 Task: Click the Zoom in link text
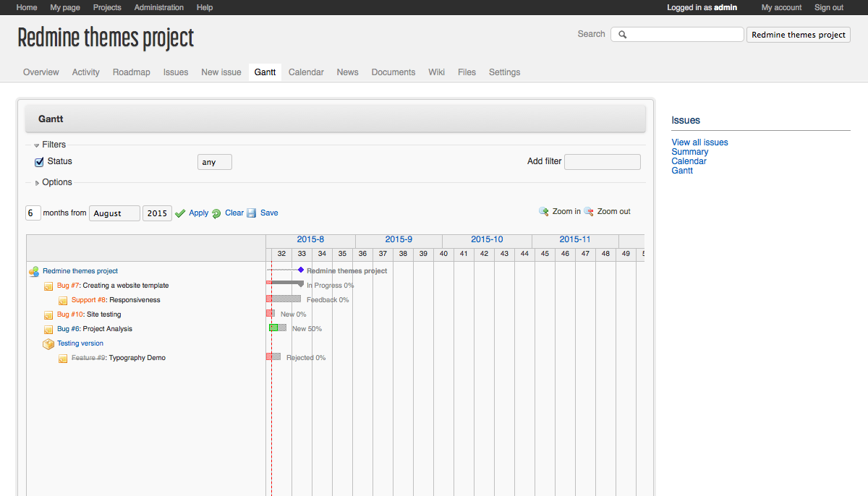566,212
